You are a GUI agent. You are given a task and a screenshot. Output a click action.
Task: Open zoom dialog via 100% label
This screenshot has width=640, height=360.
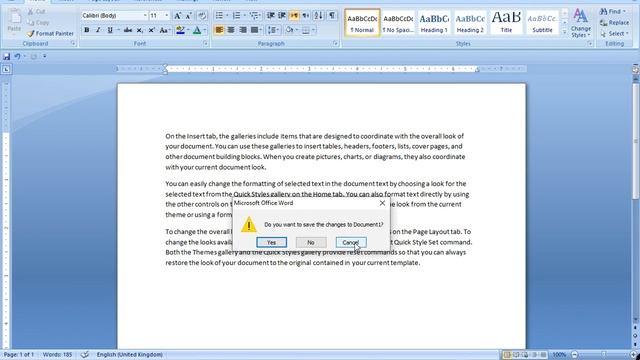click(559, 355)
